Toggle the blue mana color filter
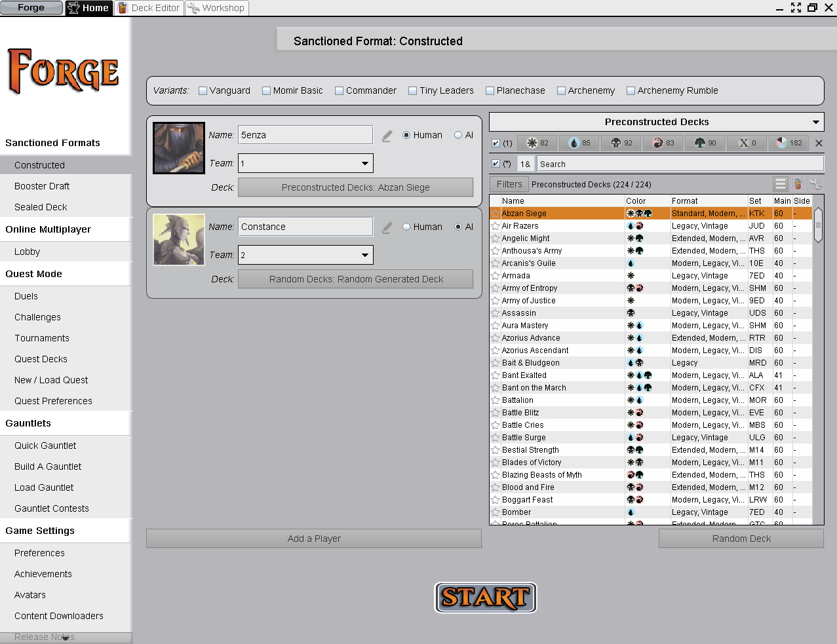The height and width of the screenshot is (644, 837). tap(579, 143)
